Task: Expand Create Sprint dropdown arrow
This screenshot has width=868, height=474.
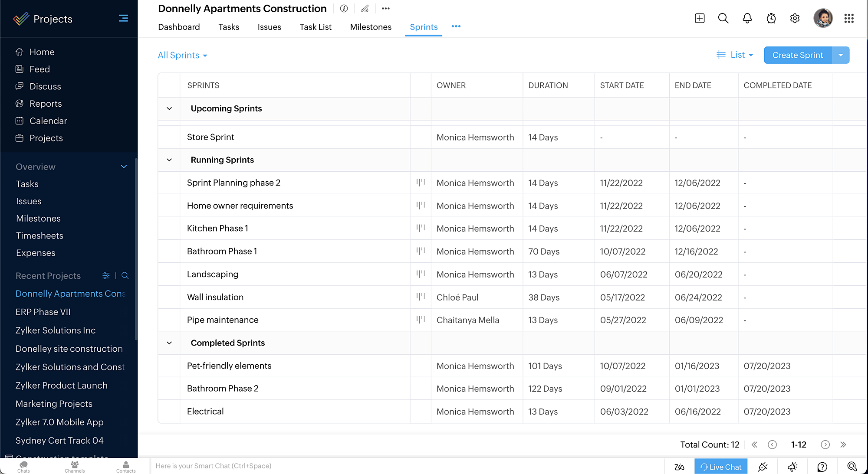Action: point(841,55)
